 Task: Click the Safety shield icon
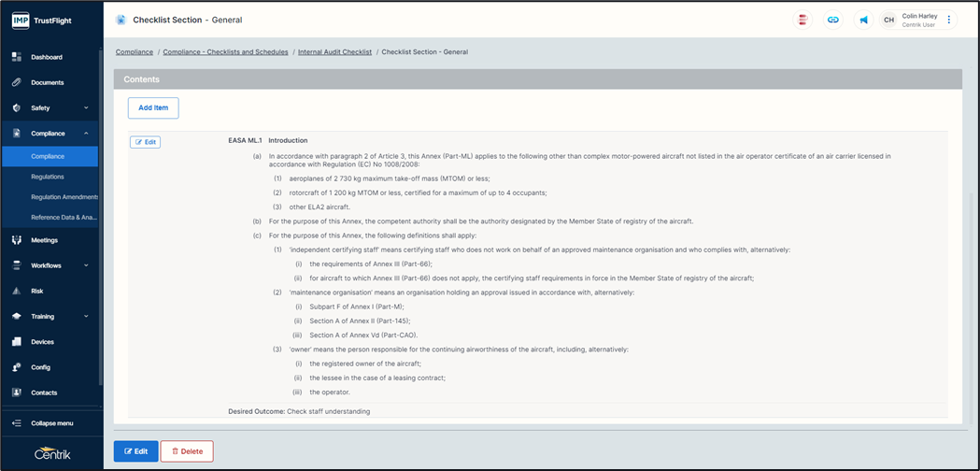click(x=17, y=108)
